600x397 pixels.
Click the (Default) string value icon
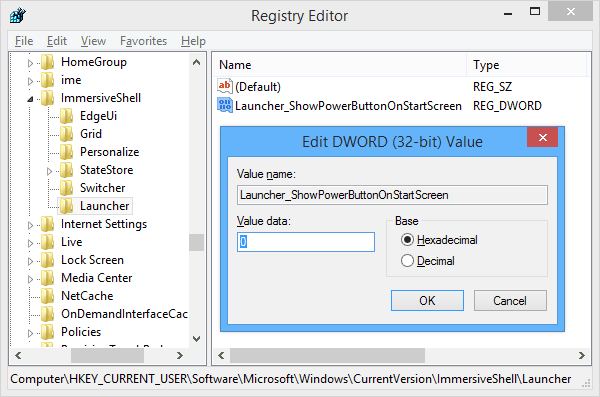[x=225, y=86]
